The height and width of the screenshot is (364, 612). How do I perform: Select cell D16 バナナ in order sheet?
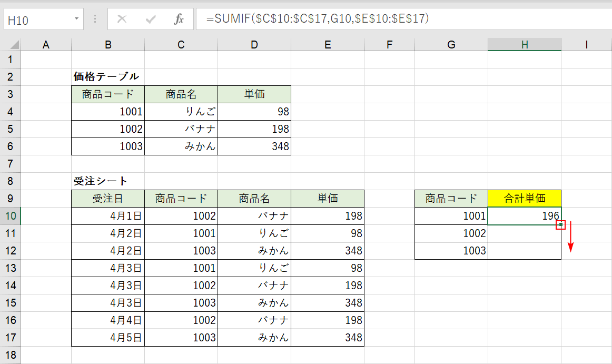[x=254, y=320]
